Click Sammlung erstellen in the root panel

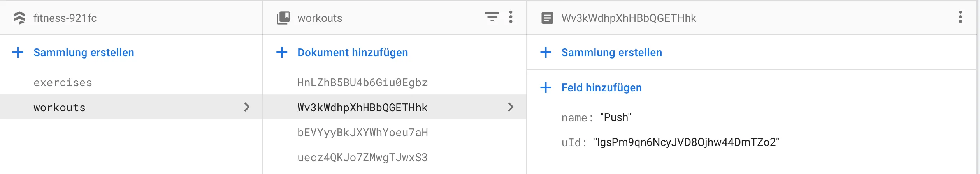84,52
